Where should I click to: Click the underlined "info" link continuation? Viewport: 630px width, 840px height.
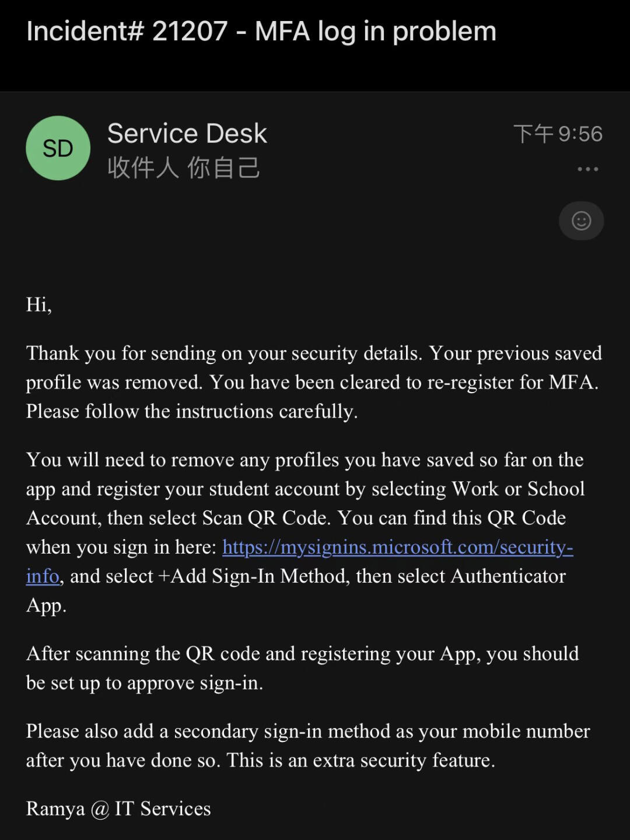(x=43, y=576)
